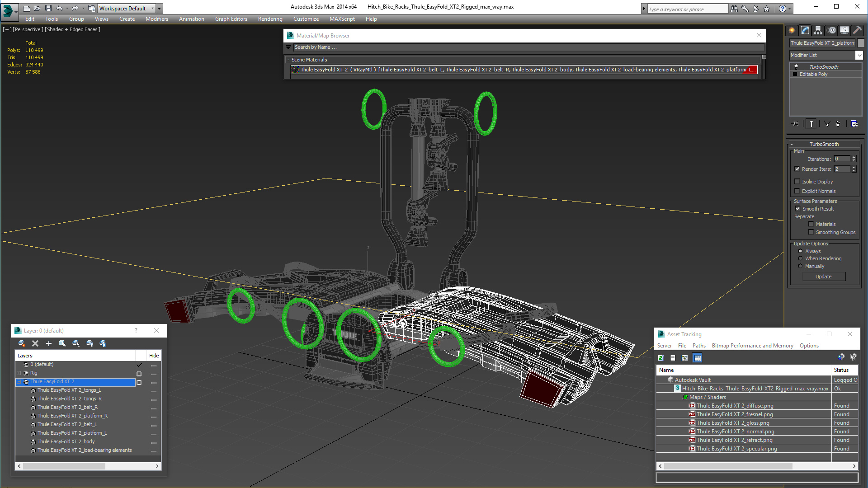Click Create New Layer icon
This screenshot has width=868, height=488.
click(x=21, y=343)
